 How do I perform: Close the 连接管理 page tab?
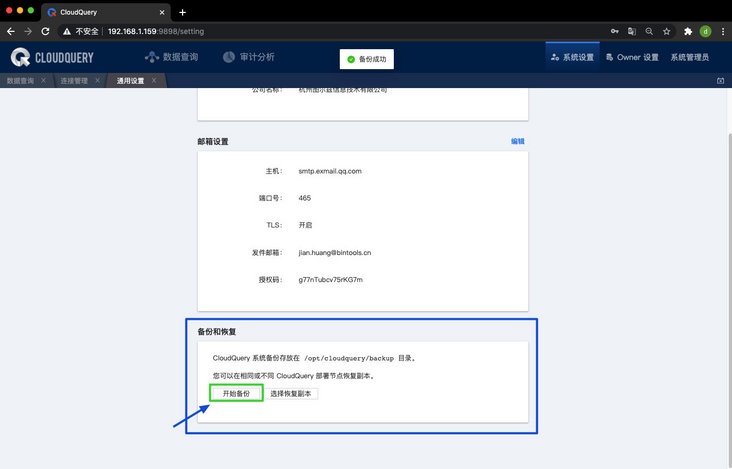pyautogui.click(x=97, y=80)
